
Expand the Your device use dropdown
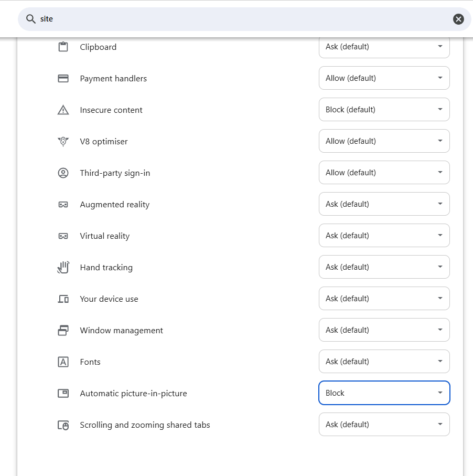point(384,299)
